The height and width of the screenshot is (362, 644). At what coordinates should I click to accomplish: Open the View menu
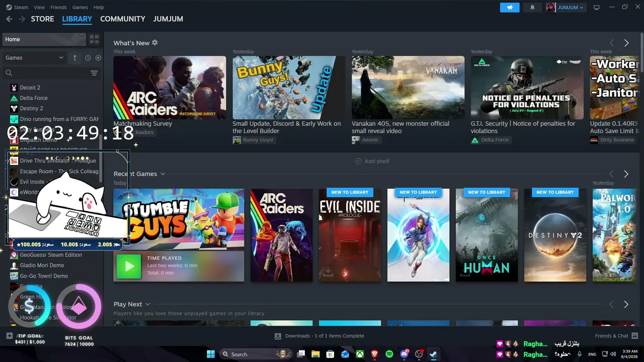(x=39, y=8)
